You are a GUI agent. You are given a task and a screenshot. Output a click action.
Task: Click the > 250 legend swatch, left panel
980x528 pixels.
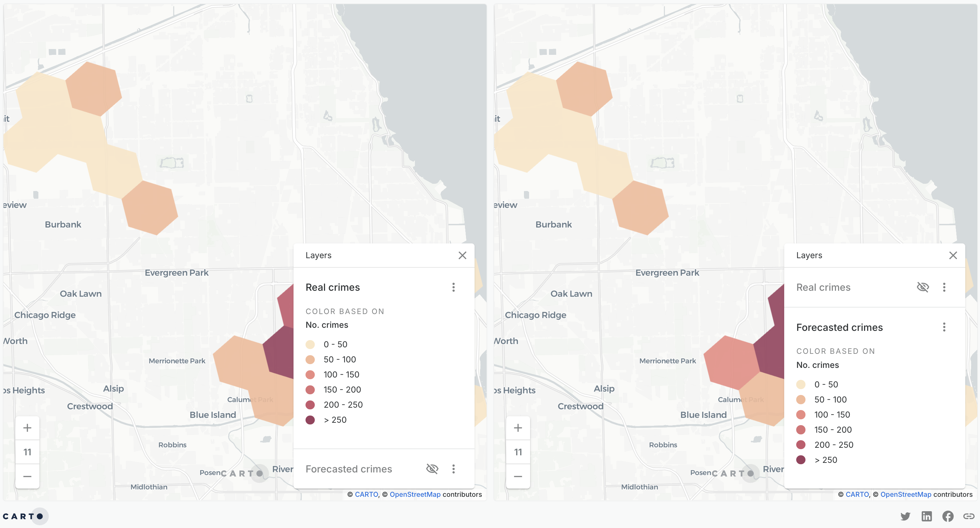(x=310, y=420)
